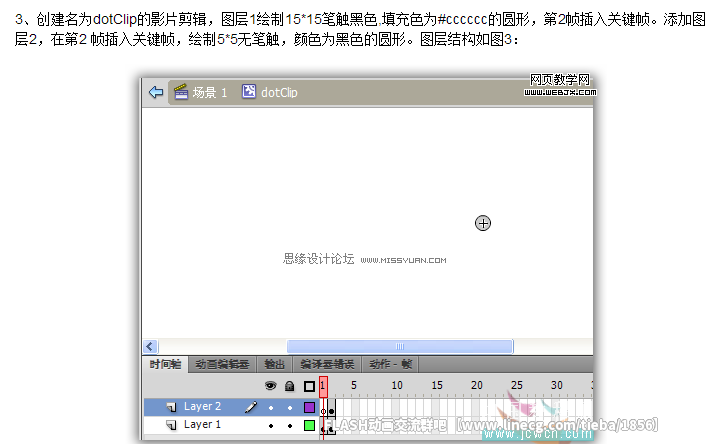Select the dotClip movie clip breadcrumb
Screen dimensions: 710x444
click(269, 92)
